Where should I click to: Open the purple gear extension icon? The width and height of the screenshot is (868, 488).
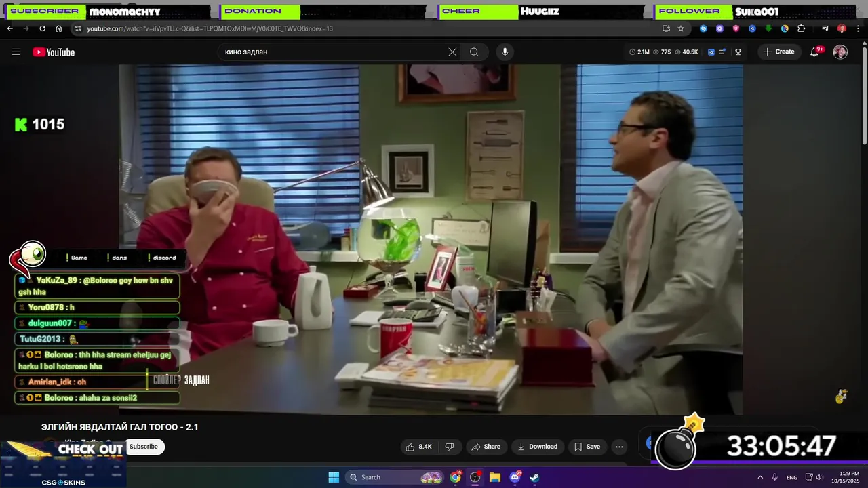click(x=719, y=28)
